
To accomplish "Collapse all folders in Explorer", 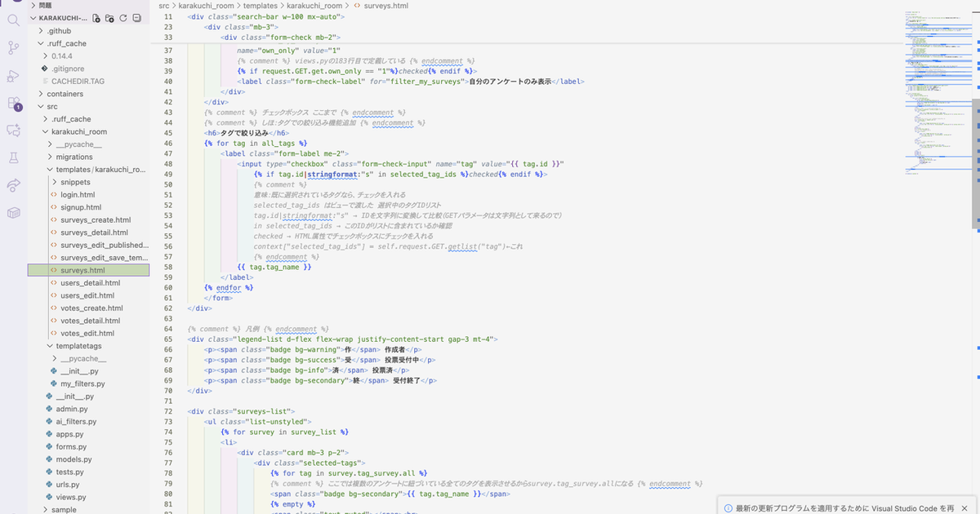I will (136, 18).
